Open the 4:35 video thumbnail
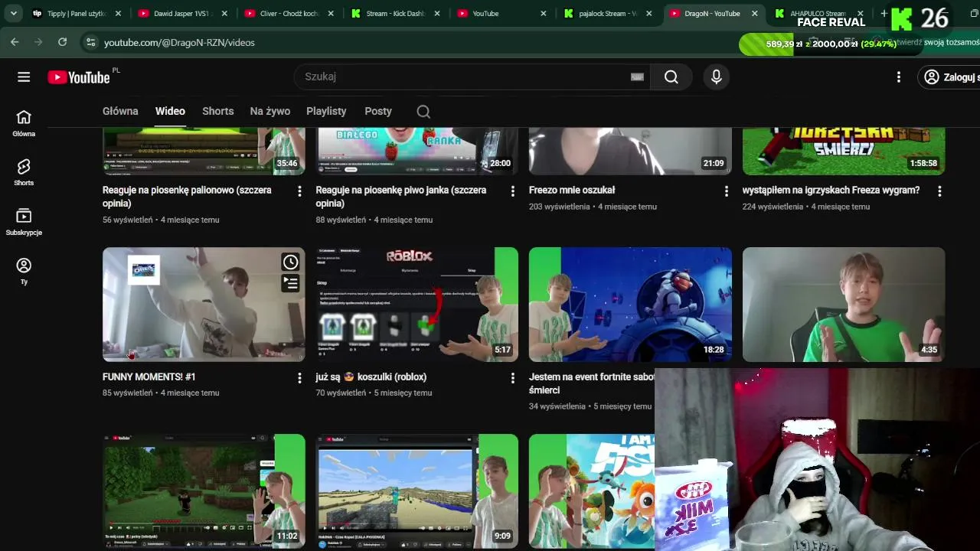The image size is (980, 551). [x=844, y=304]
